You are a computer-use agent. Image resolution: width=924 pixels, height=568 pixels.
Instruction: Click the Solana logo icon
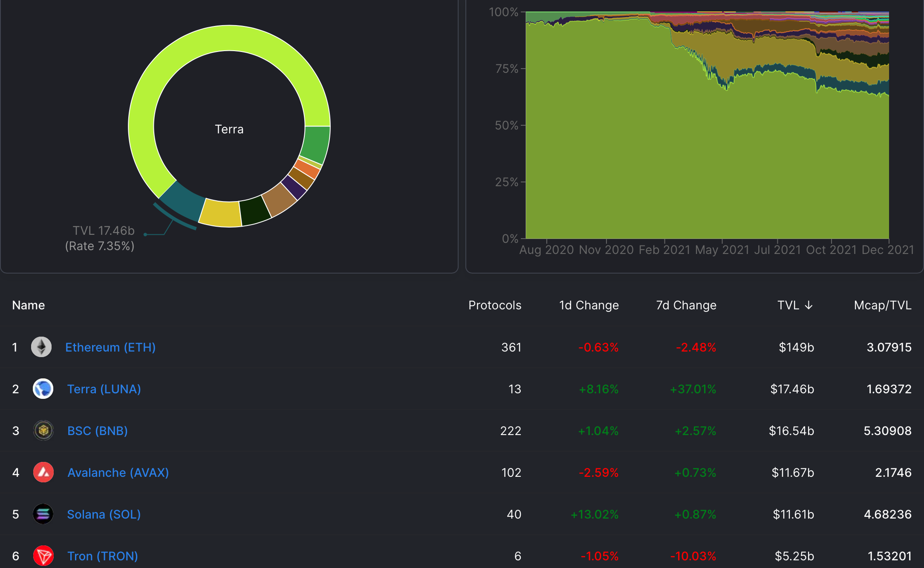43,514
